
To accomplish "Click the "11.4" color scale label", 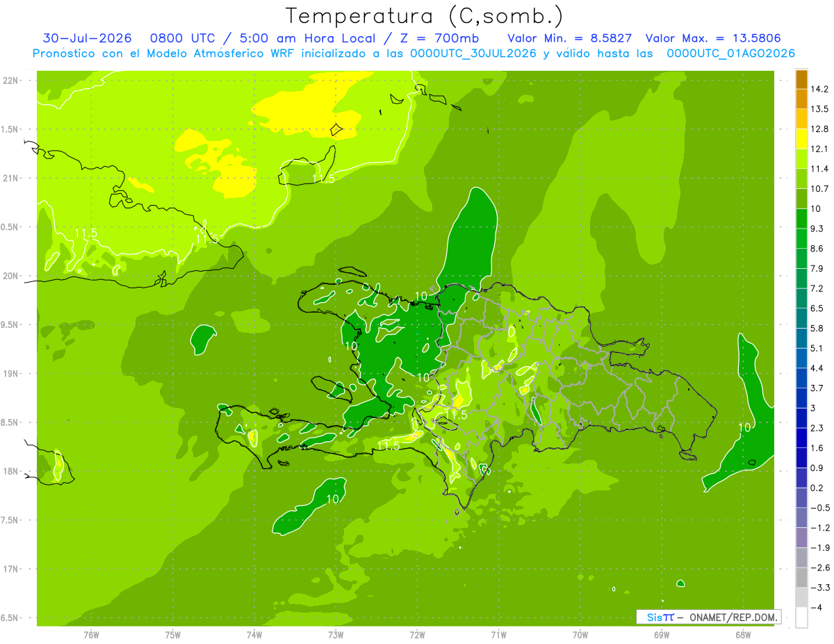I will click(x=819, y=169).
